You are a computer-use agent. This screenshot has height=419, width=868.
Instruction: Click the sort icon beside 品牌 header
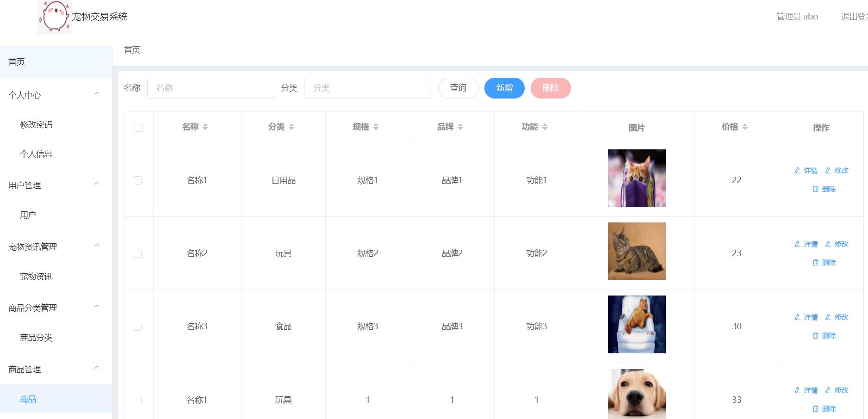pos(461,126)
